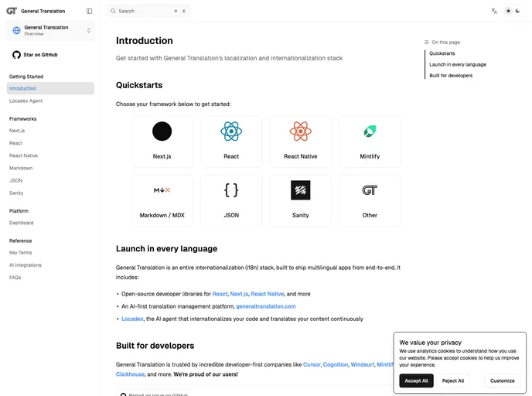Switch to light theme sun icon
Viewport: 532px width, 396px height.
(508, 11)
